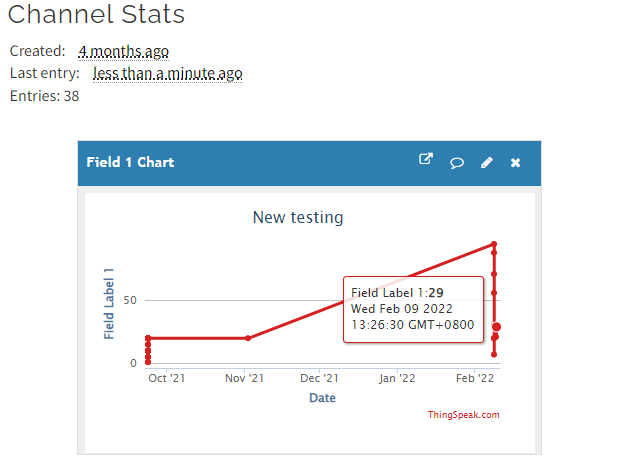Image resolution: width=624 pixels, height=464 pixels.
Task: Click the '4 months ago' created timestamp
Action: coord(123,51)
